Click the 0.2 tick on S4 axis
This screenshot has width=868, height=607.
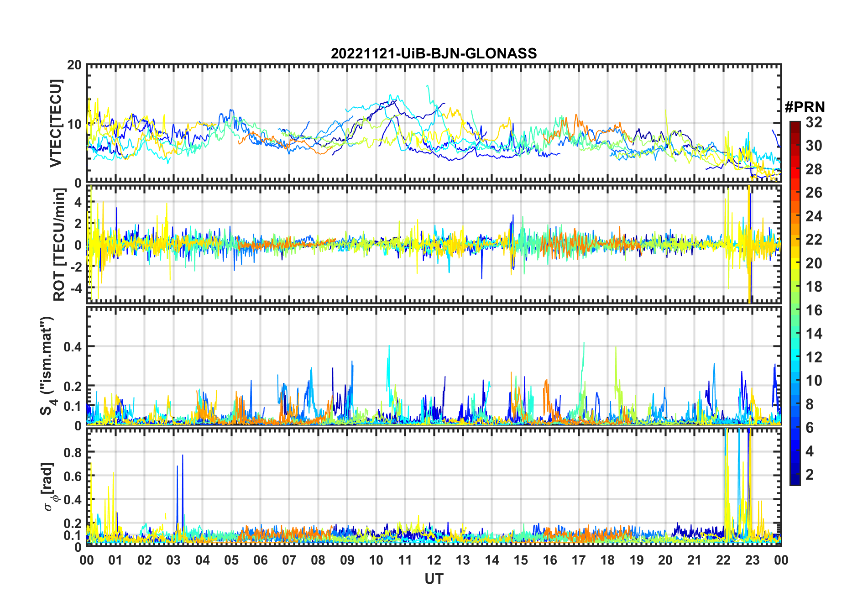[73, 386]
